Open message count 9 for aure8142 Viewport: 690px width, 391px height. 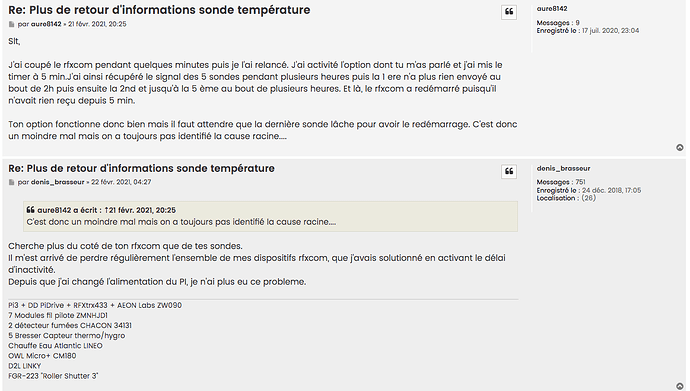click(x=577, y=23)
